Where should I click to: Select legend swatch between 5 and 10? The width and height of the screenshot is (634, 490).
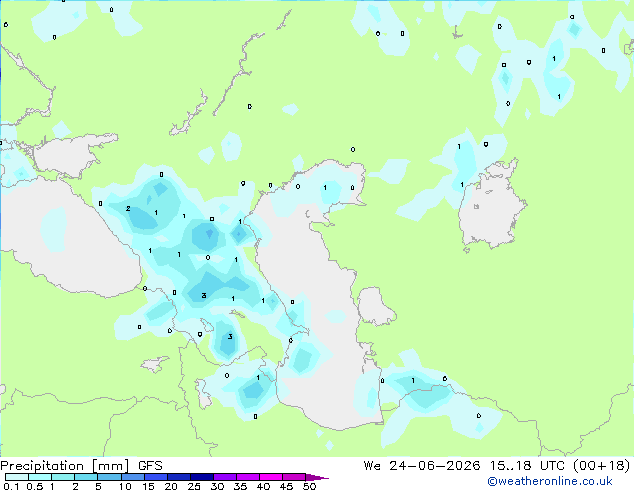point(109,477)
